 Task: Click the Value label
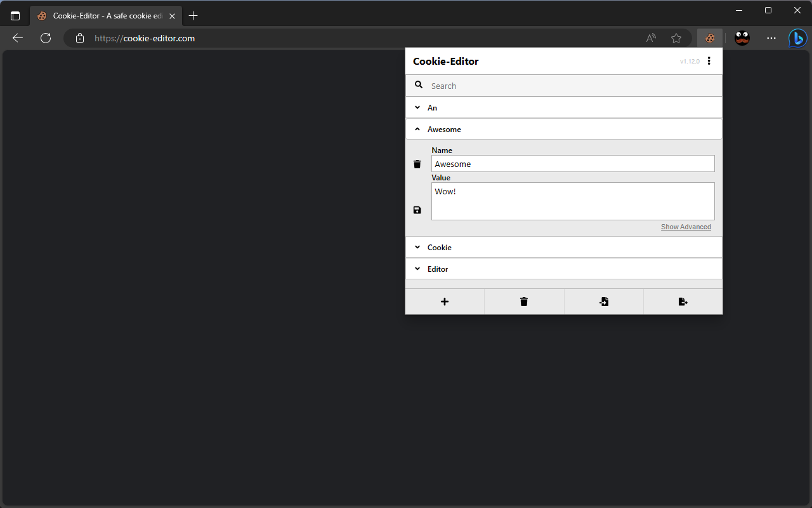[441, 178]
